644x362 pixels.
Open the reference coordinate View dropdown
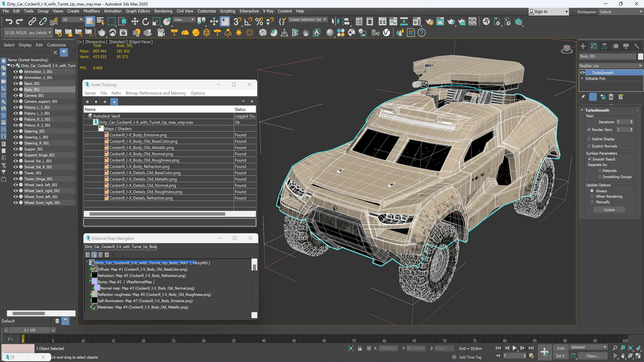pyautogui.click(x=184, y=19)
